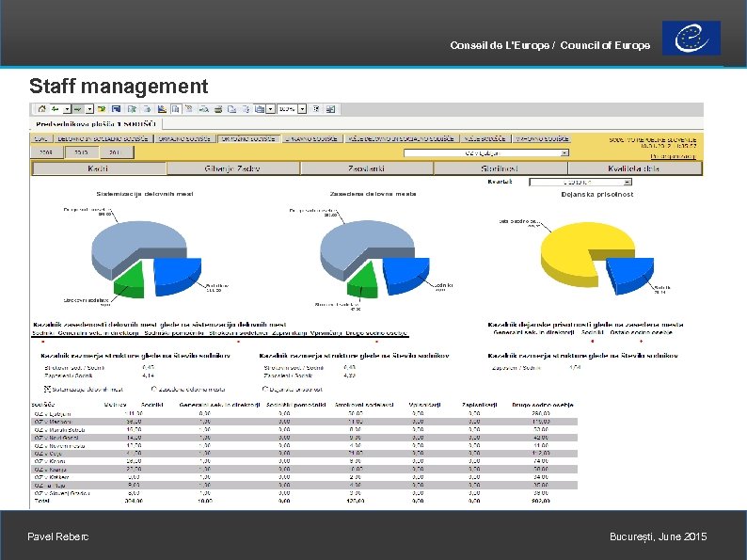
Task: Click the last grid-layout icon in toolbar
Action: point(330,109)
